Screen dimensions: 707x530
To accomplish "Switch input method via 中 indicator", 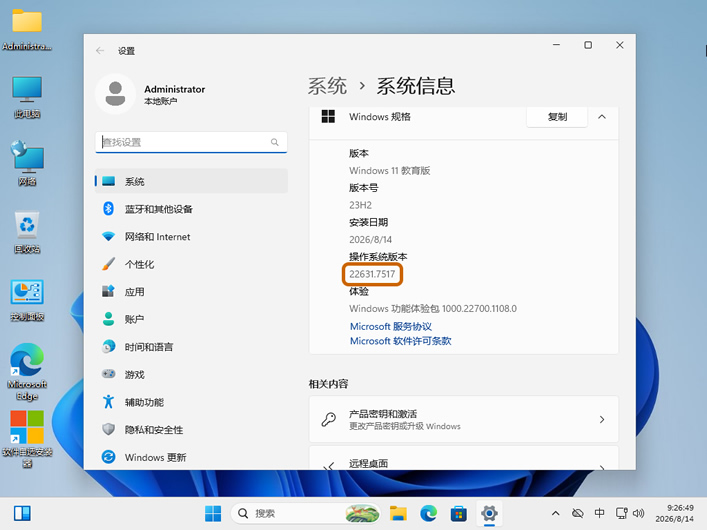I will pos(599,513).
